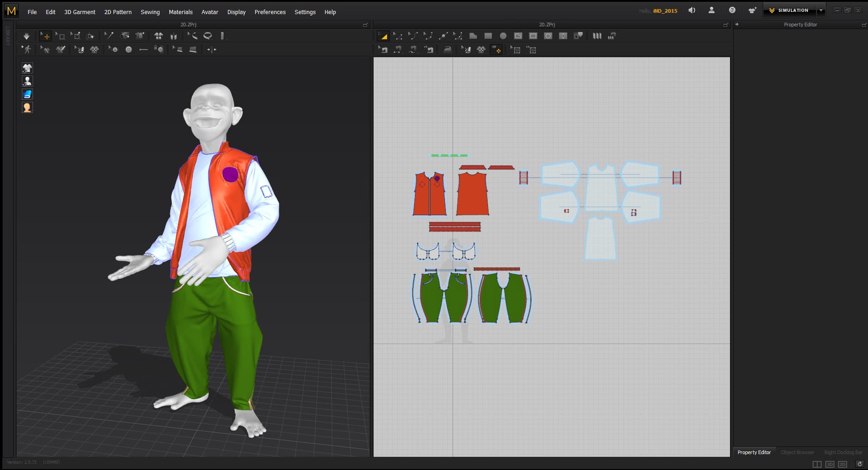Viewport: 868px width, 470px height.
Task: Click the SIMULATION mode button
Action: tap(789, 10)
